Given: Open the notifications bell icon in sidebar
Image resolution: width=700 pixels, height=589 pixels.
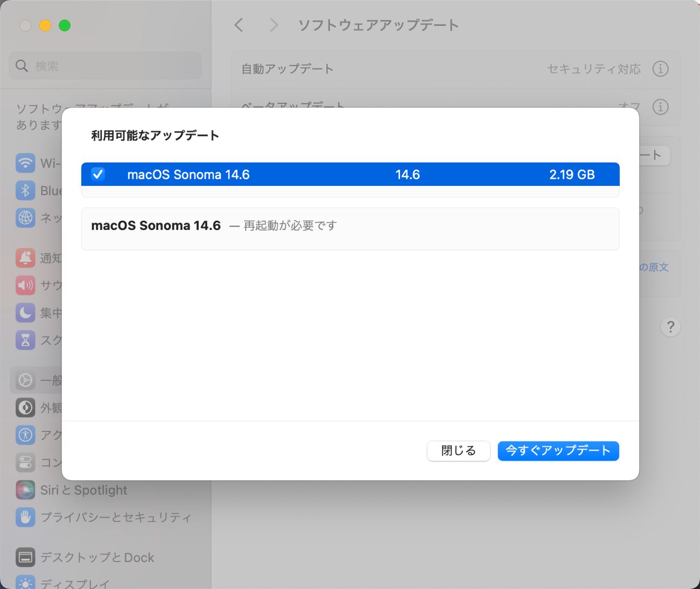Looking at the screenshot, I should pyautogui.click(x=25, y=258).
